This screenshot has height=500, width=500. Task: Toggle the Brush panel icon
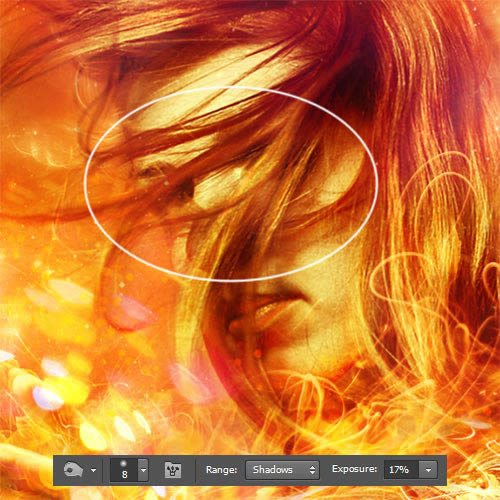coord(173,470)
